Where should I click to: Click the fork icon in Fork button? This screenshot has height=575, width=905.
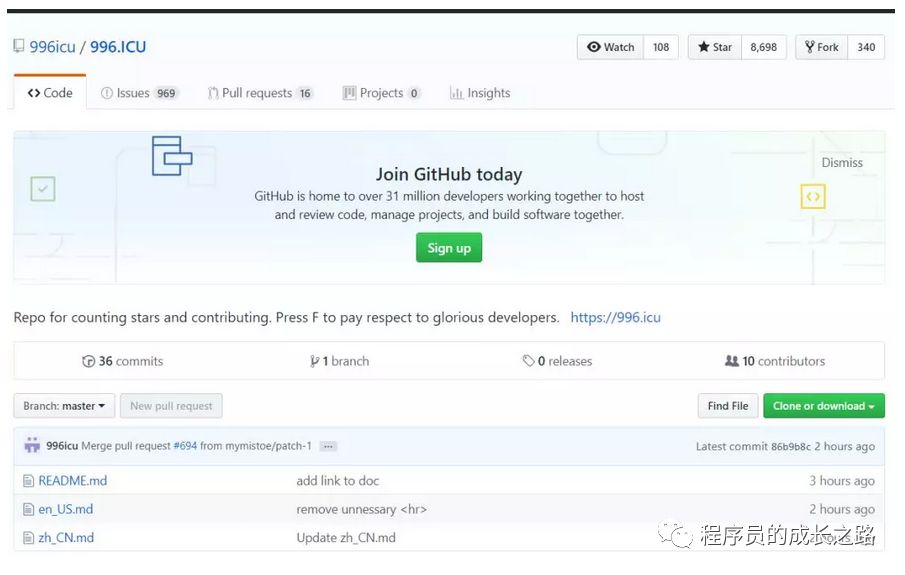point(810,47)
